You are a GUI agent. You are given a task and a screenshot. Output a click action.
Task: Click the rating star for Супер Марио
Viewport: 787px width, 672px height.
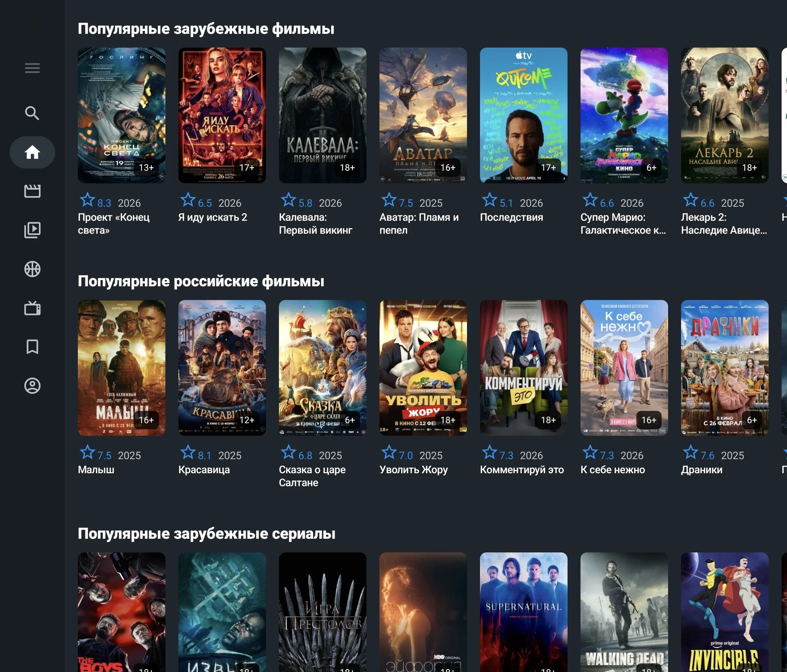point(590,200)
